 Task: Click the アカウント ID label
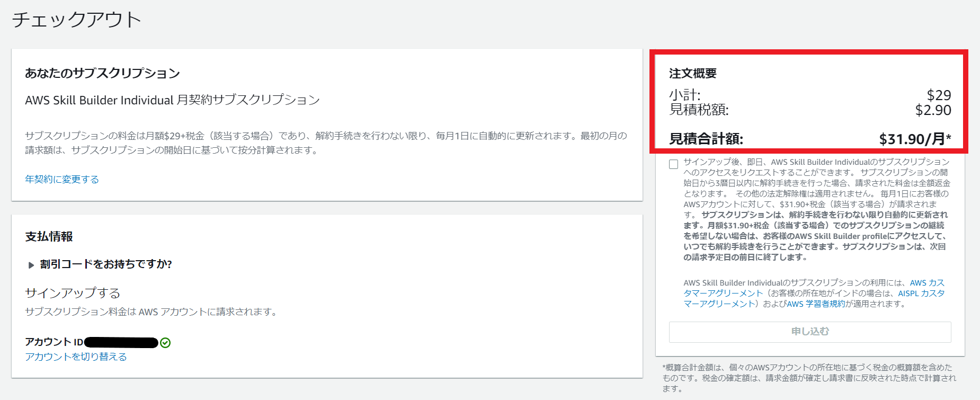[54, 342]
